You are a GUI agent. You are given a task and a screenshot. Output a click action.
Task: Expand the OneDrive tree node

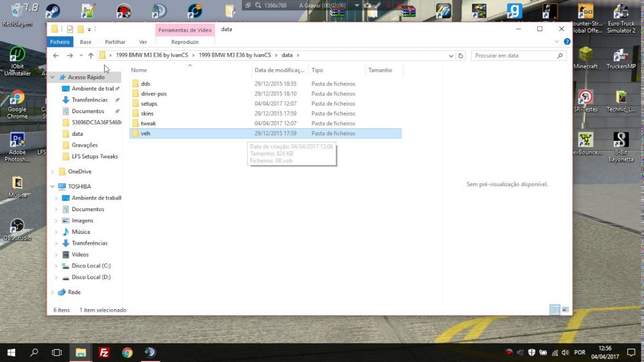(x=52, y=171)
